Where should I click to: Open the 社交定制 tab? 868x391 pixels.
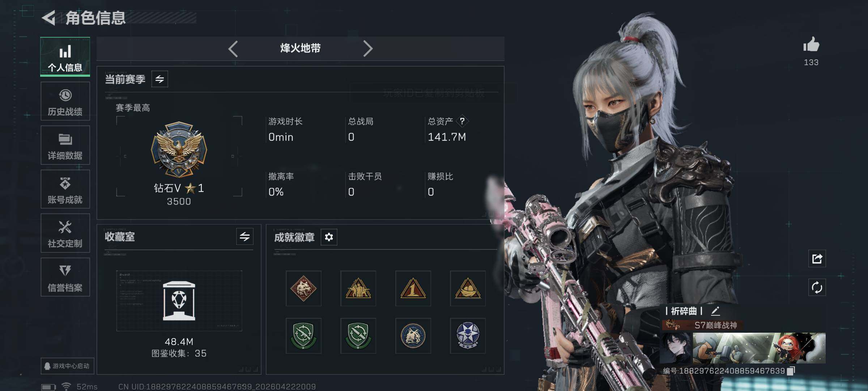(x=65, y=233)
